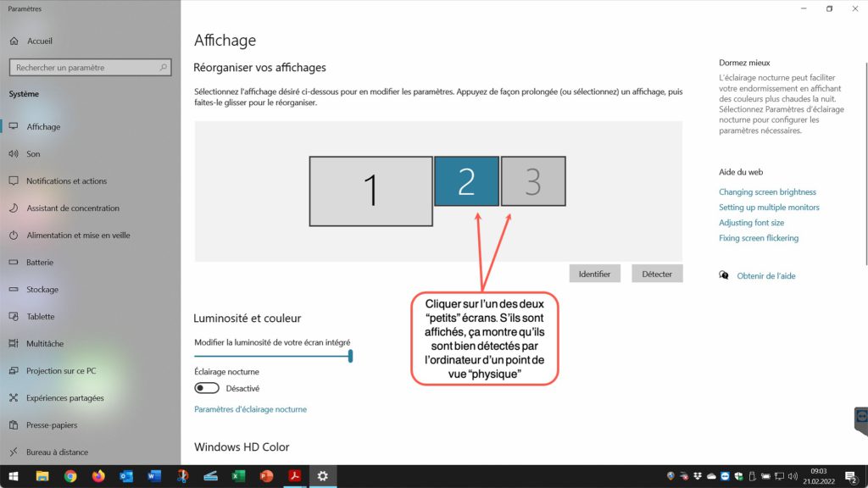
Task: Open Assistant de concentration section
Action: tap(72, 208)
